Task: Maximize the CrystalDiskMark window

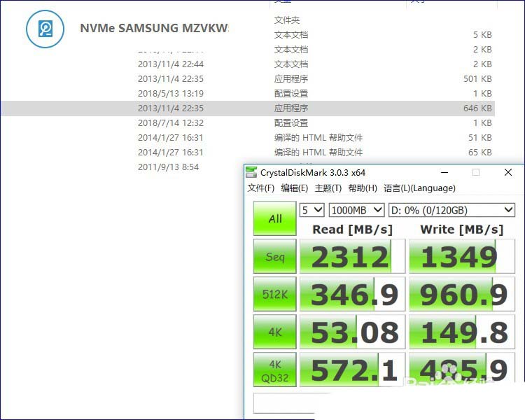Action: 476,172
